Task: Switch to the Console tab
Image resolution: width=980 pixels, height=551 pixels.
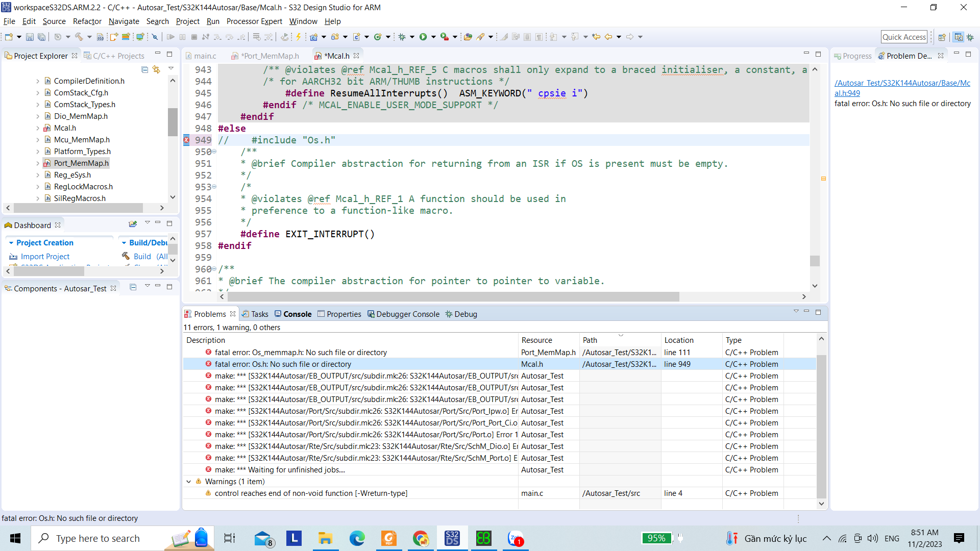Action: point(297,314)
